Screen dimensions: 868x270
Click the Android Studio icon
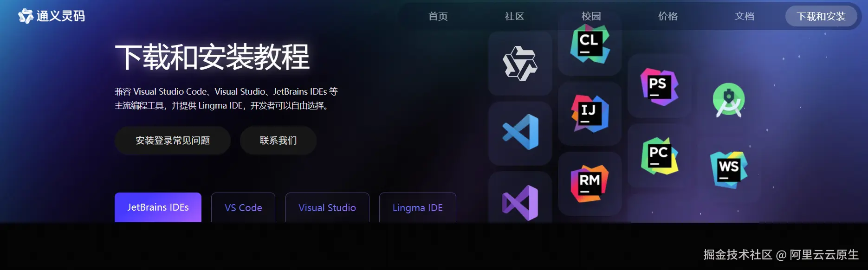(729, 100)
